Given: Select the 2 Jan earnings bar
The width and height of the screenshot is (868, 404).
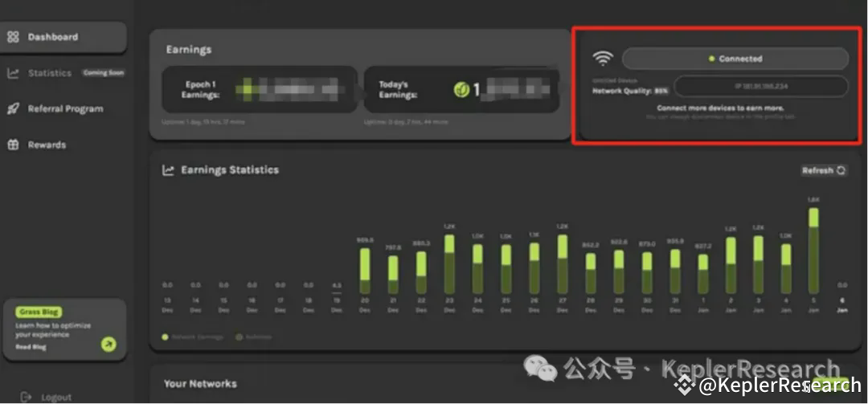Looking at the screenshot, I should click(x=731, y=266).
